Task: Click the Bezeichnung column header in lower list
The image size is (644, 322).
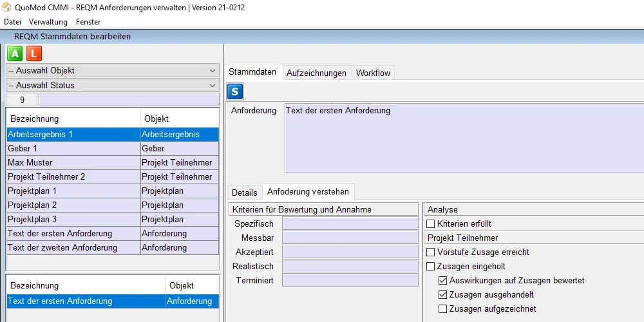Action: (86, 285)
